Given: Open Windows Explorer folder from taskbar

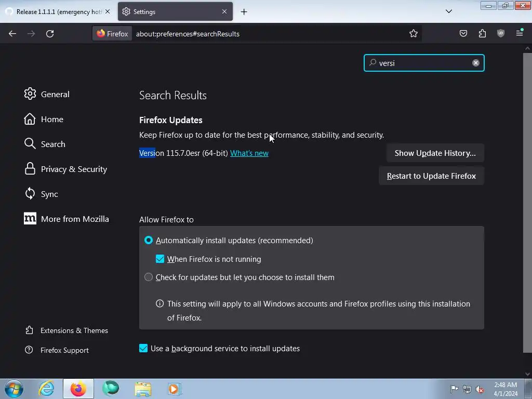Looking at the screenshot, I should pos(143,389).
